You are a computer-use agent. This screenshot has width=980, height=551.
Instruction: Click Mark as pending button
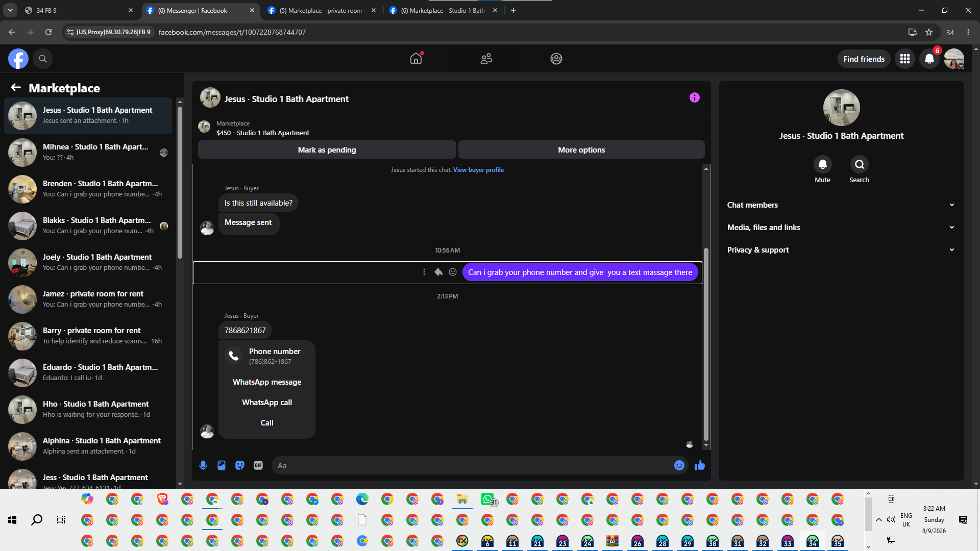(327, 150)
